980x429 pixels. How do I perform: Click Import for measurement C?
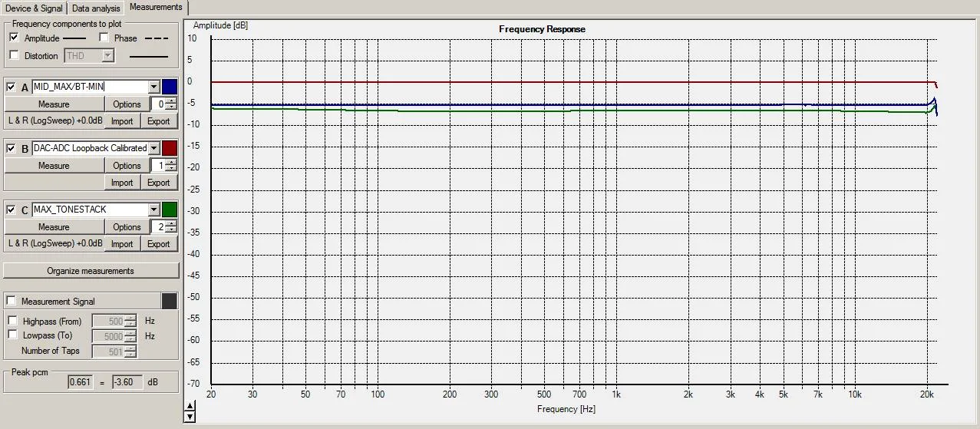[x=122, y=244]
